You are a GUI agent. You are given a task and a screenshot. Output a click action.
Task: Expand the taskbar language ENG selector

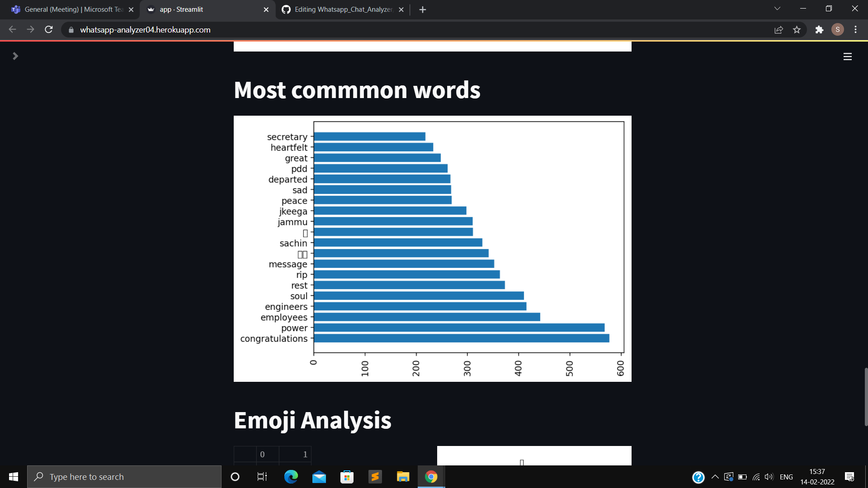pyautogui.click(x=787, y=476)
